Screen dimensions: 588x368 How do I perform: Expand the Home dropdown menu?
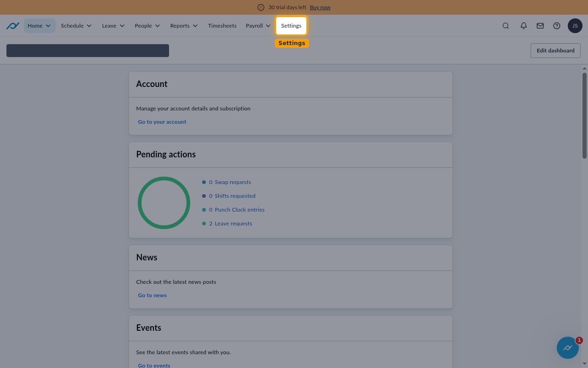tap(40, 26)
